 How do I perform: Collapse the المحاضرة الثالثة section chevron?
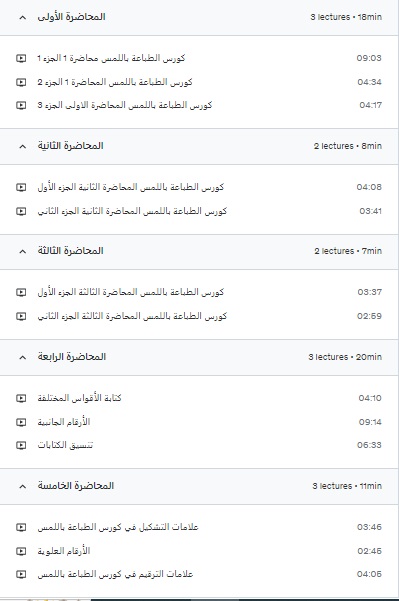click(23, 251)
